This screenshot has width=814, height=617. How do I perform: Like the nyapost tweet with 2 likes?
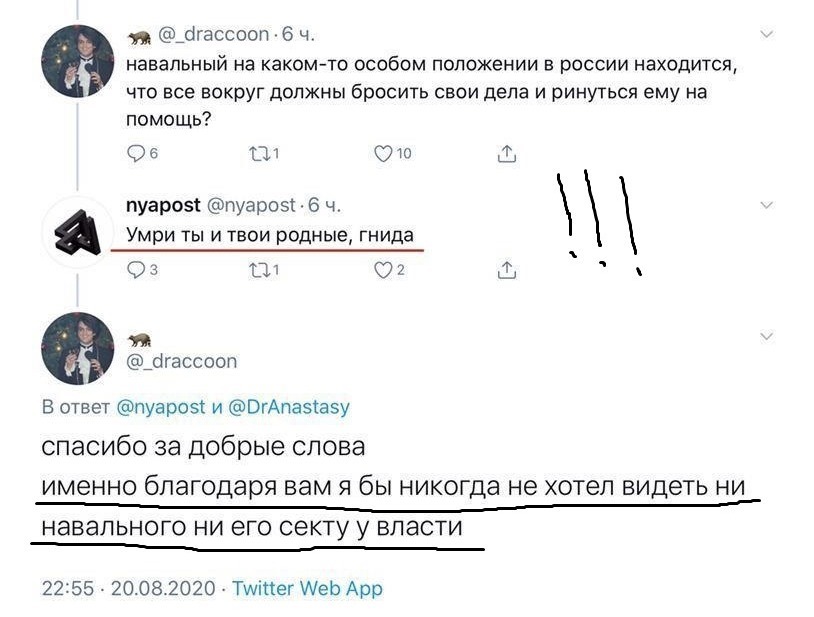point(382,268)
